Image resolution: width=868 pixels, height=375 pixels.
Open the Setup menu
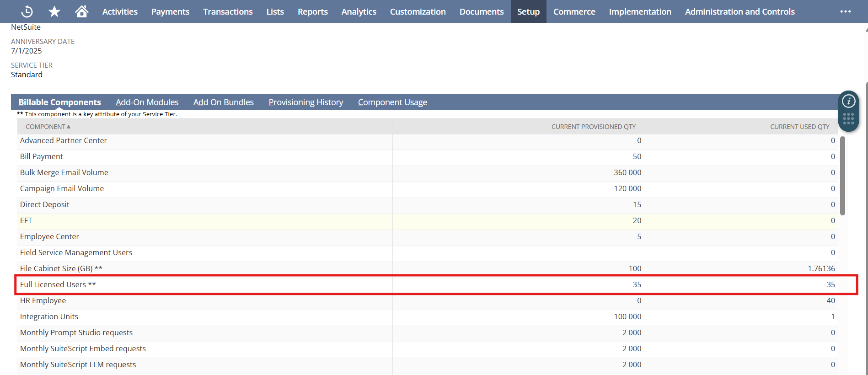coord(528,11)
